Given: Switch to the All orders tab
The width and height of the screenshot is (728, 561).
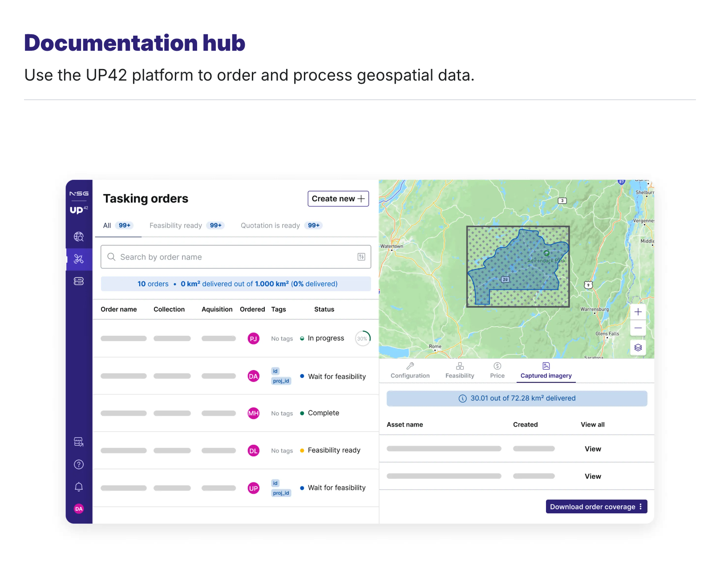Looking at the screenshot, I should pyautogui.click(x=117, y=225).
